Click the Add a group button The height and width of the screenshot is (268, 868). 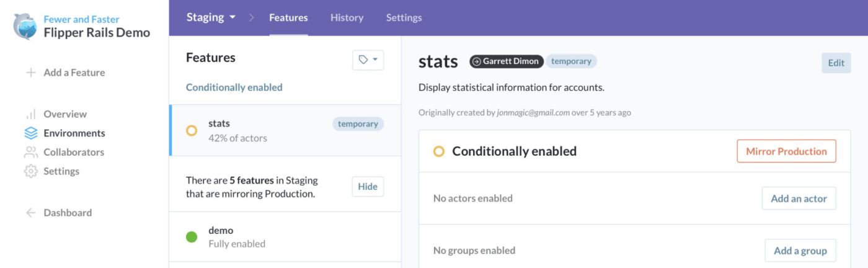[x=800, y=251]
